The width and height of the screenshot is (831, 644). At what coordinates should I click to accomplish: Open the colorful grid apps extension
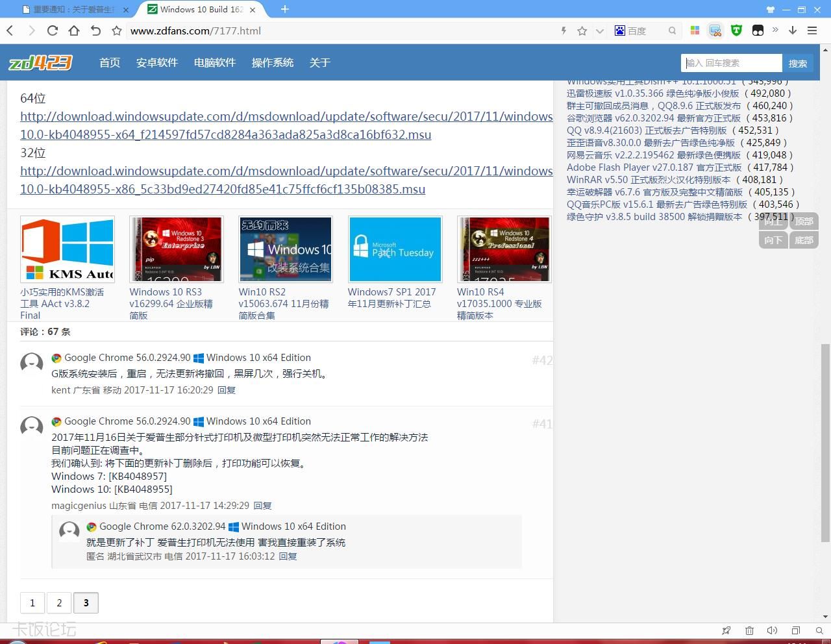click(x=695, y=31)
